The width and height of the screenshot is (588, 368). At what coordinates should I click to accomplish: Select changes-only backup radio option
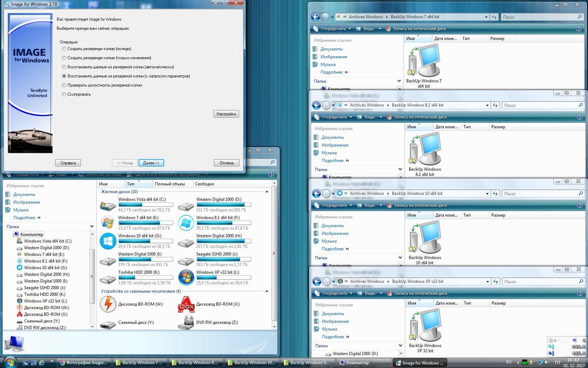[x=64, y=58]
